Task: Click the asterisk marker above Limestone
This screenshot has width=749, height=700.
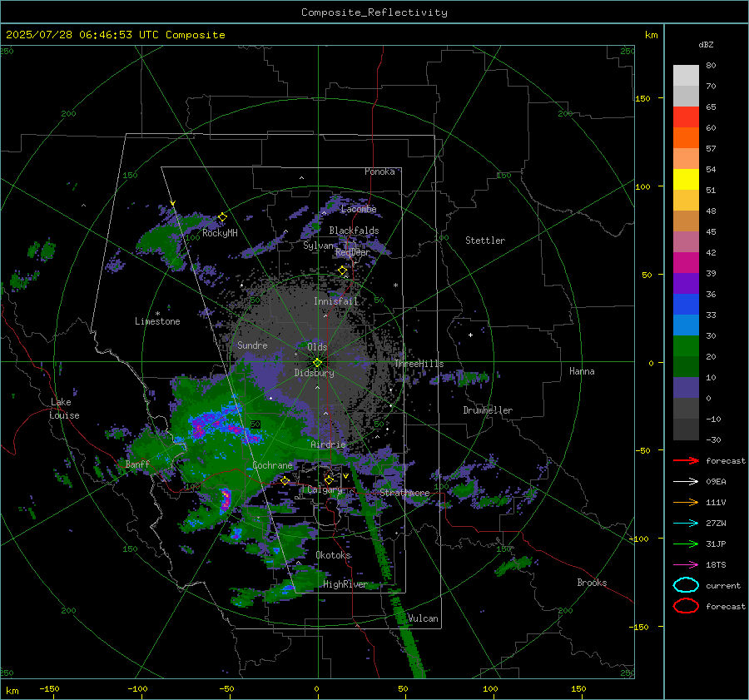Action: [x=157, y=314]
